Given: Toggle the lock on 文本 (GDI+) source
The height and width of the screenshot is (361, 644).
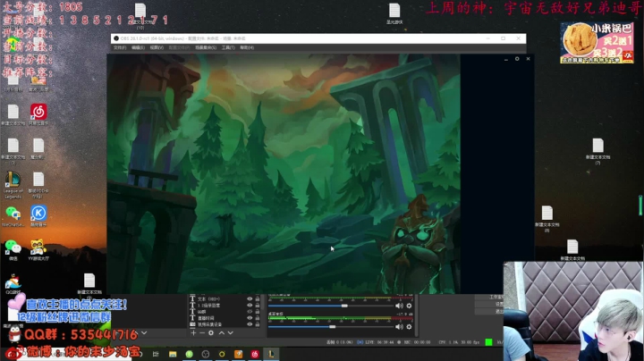Looking at the screenshot, I should (x=258, y=299).
